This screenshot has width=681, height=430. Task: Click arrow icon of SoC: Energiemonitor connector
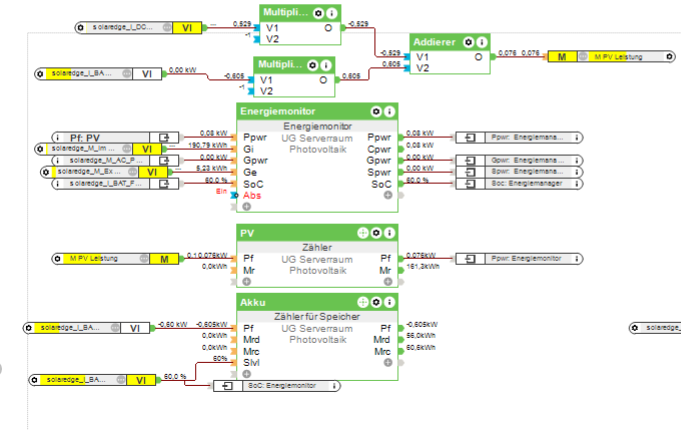(x=227, y=386)
